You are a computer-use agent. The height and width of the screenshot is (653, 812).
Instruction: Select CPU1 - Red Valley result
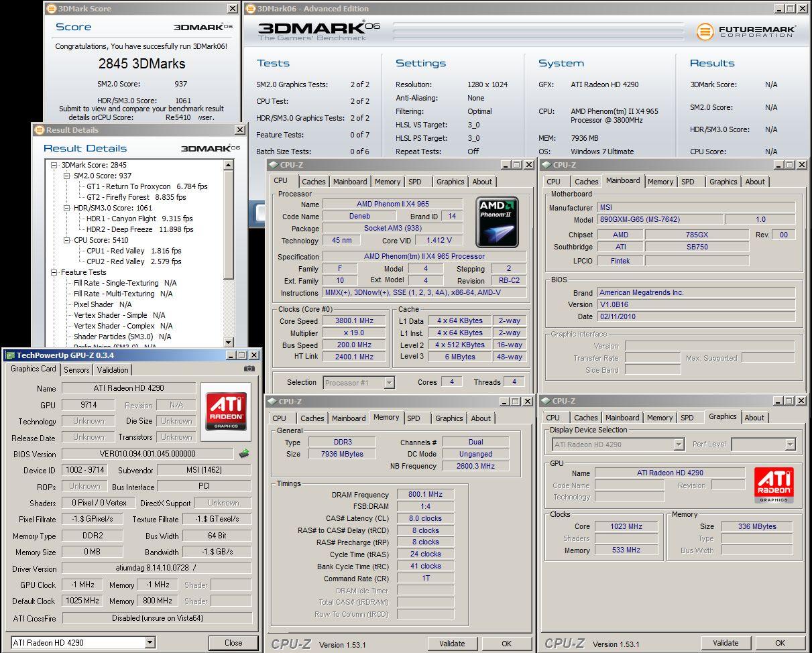[133, 251]
